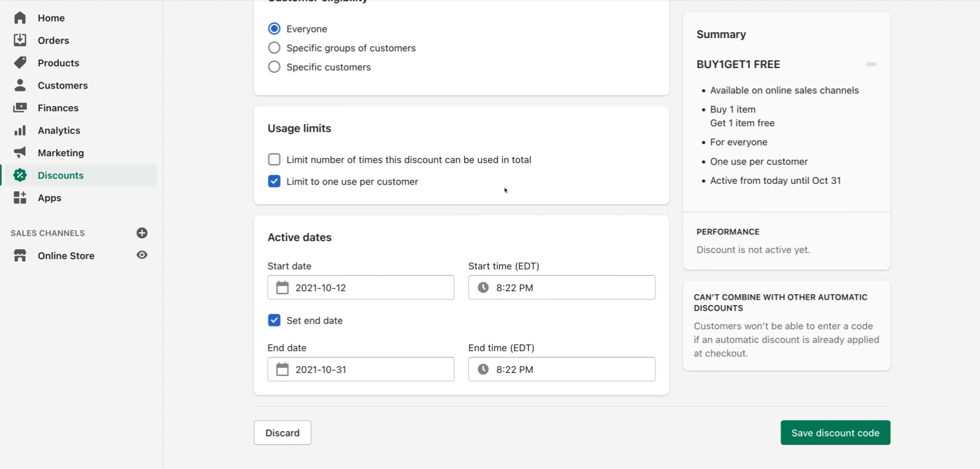Click the End date field 2021-10-31

[x=361, y=369]
